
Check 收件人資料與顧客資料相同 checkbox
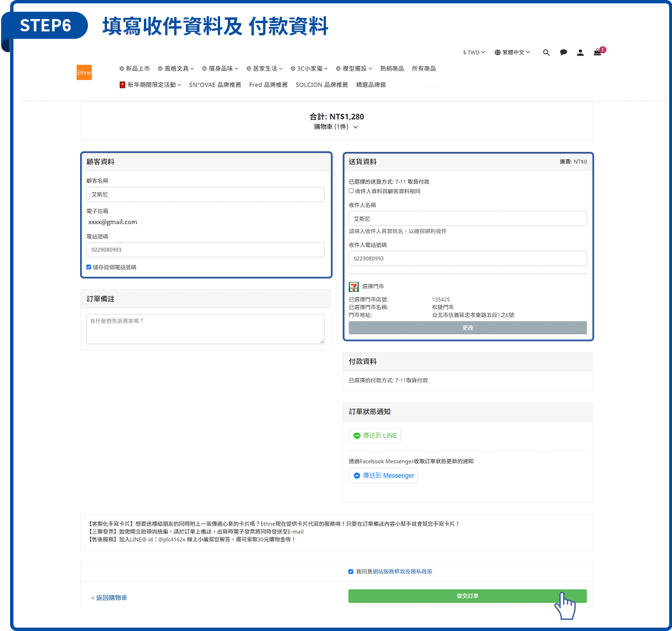pyautogui.click(x=352, y=191)
